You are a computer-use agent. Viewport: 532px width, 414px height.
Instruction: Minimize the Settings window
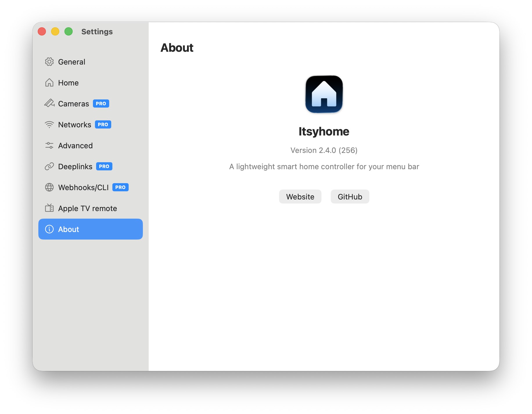(x=55, y=31)
